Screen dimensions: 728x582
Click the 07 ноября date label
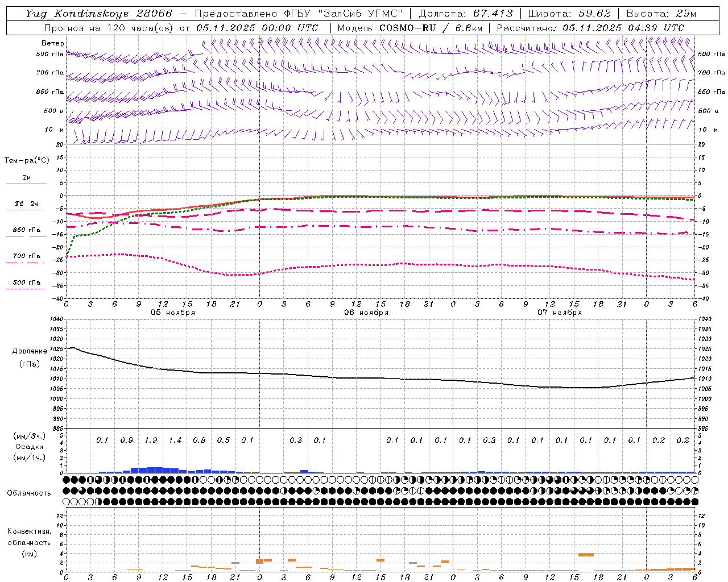click(560, 313)
